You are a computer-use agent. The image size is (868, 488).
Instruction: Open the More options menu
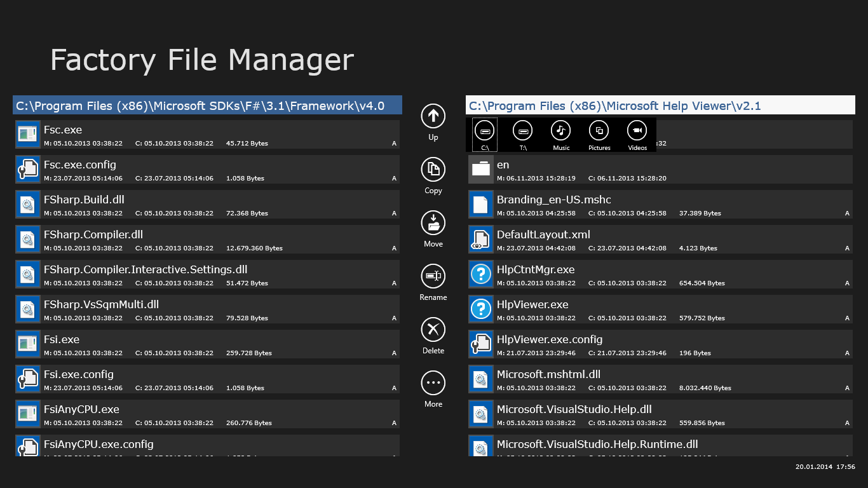coord(433,383)
